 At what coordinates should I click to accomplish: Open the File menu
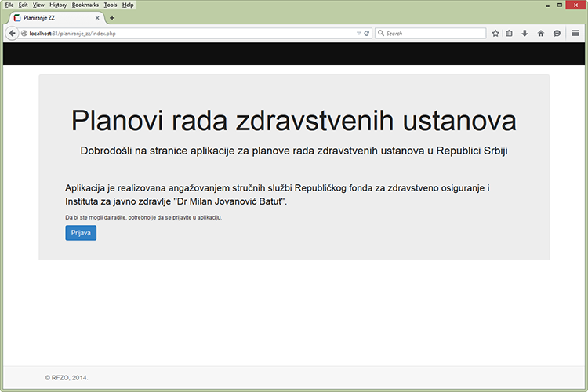pyautogui.click(x=9, y=5)
